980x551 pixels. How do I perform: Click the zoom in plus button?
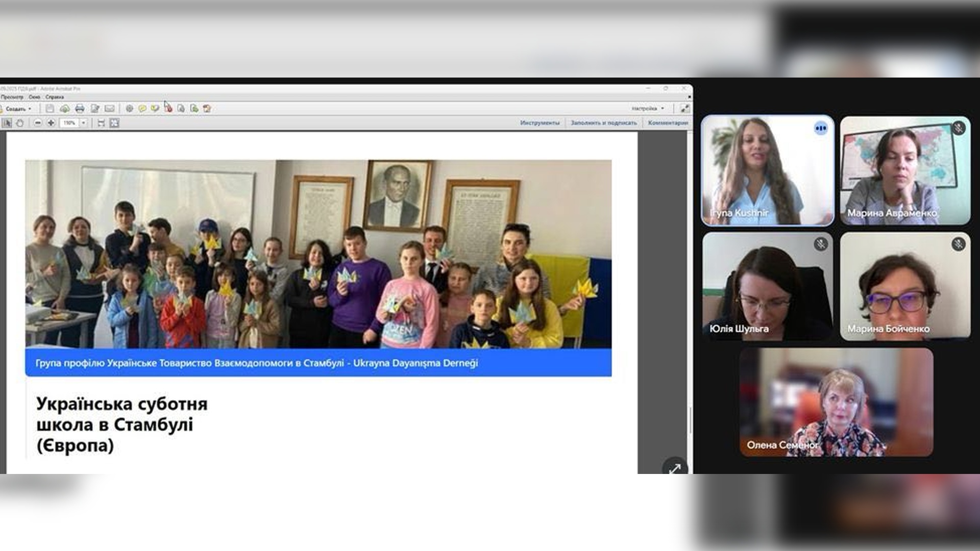51,123
